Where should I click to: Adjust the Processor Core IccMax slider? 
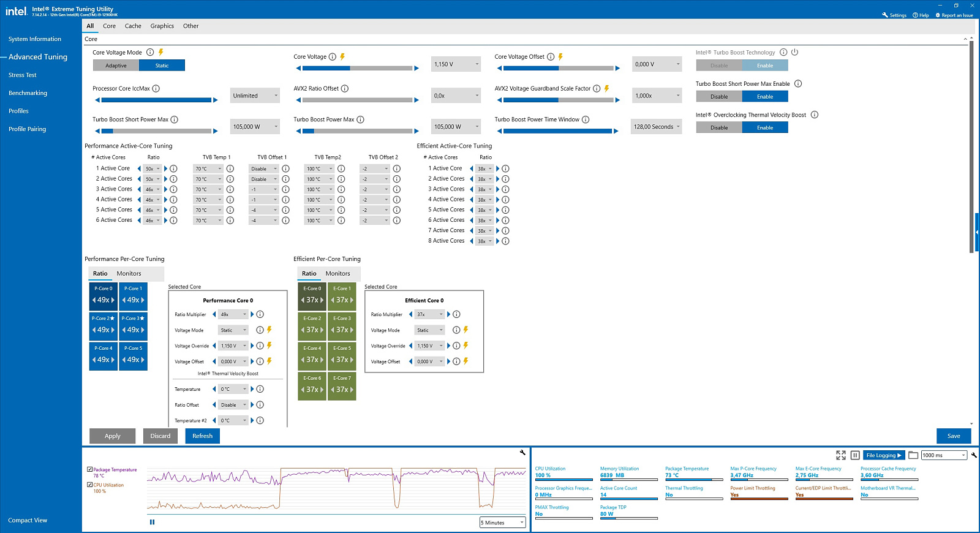pyautogui.click(x=157, y=99)
